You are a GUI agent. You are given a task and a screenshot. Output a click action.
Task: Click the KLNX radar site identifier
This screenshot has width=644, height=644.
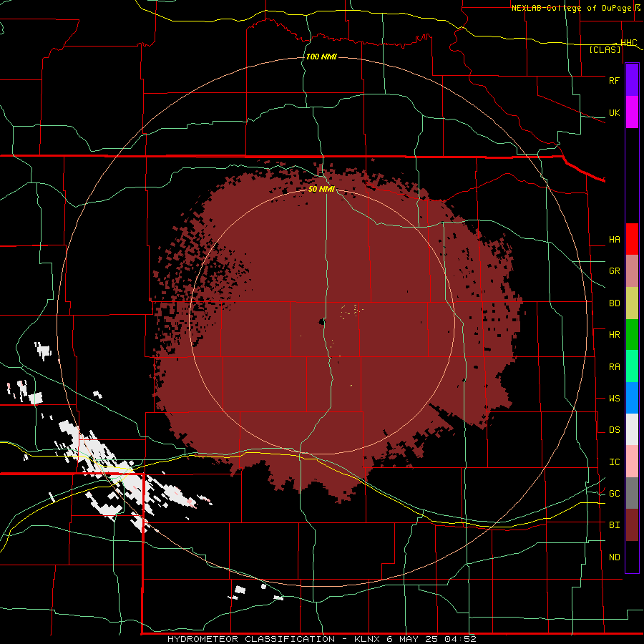(367, 639)
